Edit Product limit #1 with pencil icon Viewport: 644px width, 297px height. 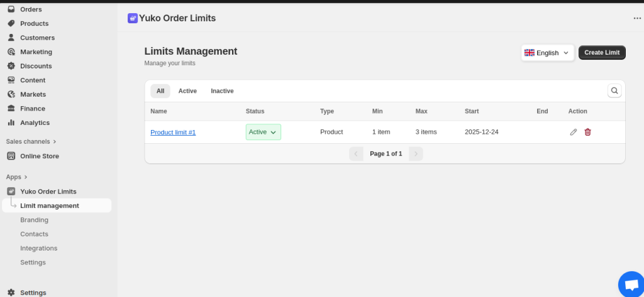coord(574,132)
